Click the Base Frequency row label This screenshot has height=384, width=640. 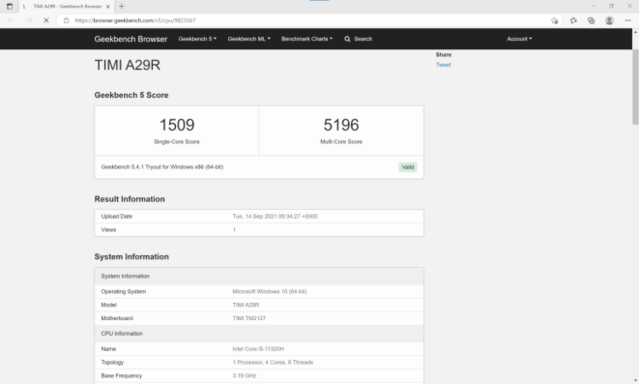(121, 376)
